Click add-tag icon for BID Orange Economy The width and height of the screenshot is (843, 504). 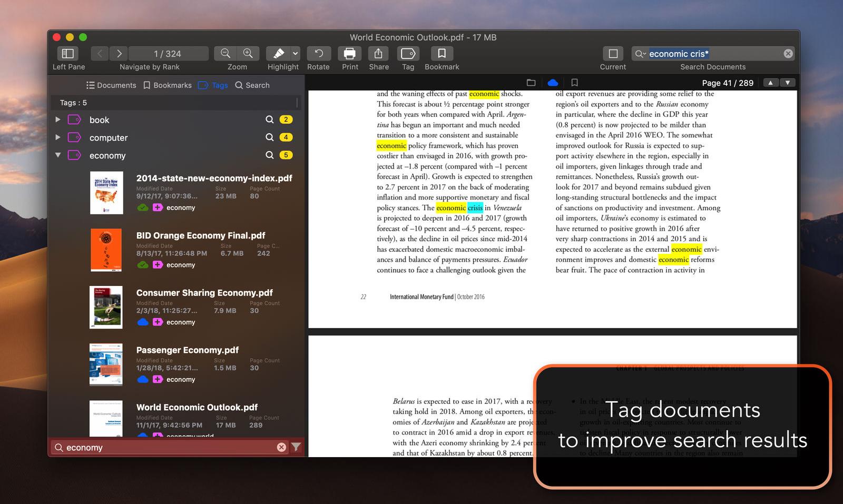(x=158, y=265)
